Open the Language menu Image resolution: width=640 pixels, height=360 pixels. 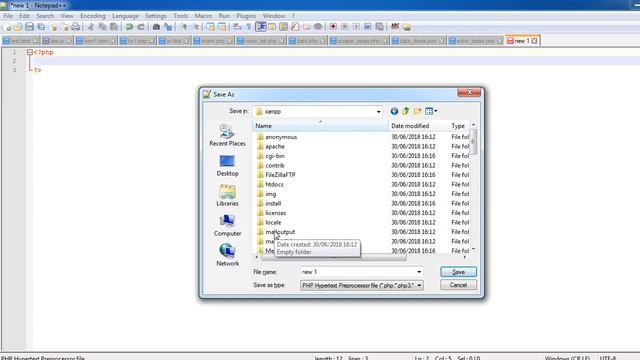[125, 16]
